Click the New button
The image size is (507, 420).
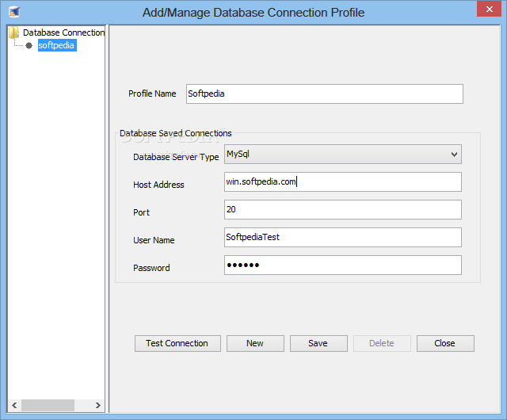coord(255,343)
